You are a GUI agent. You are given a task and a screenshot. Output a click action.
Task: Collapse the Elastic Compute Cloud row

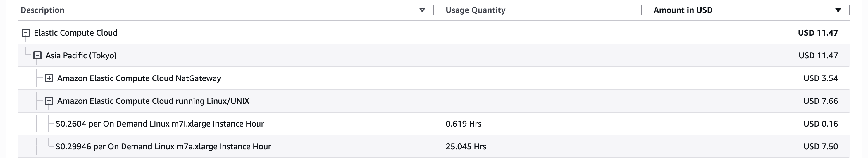click(x=26, y=33)
